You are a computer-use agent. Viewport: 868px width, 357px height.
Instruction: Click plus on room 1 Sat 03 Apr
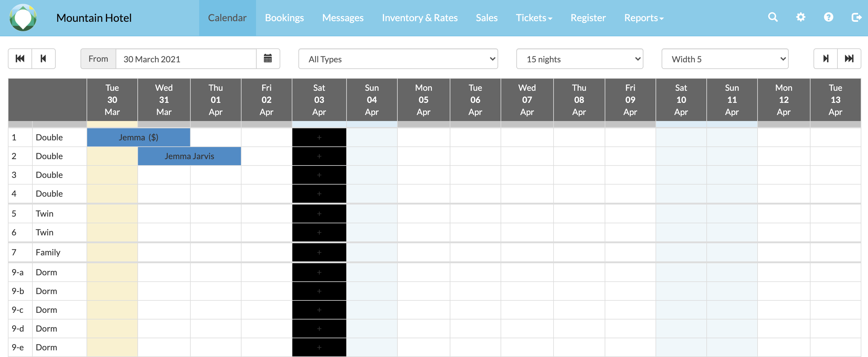point(319,137)
